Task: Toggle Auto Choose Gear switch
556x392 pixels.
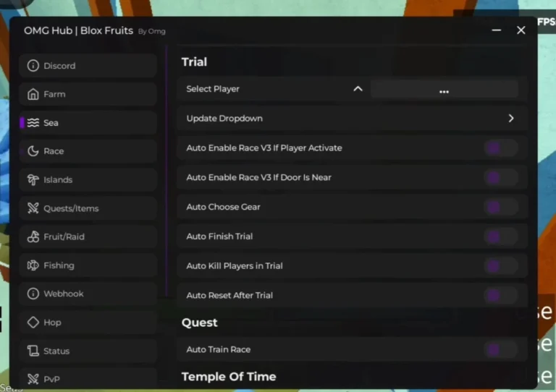Action: [x=500, y=207]
